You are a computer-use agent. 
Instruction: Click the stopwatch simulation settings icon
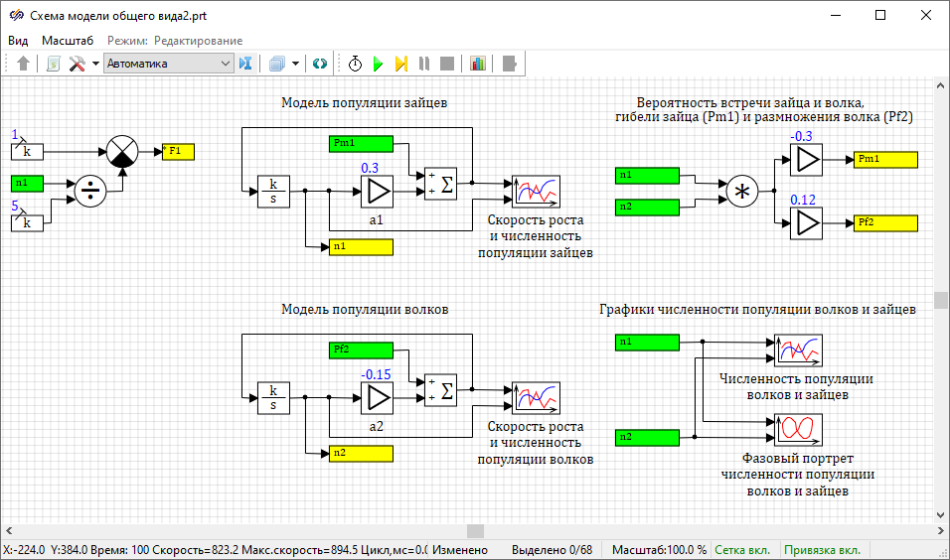coord(355,64)
